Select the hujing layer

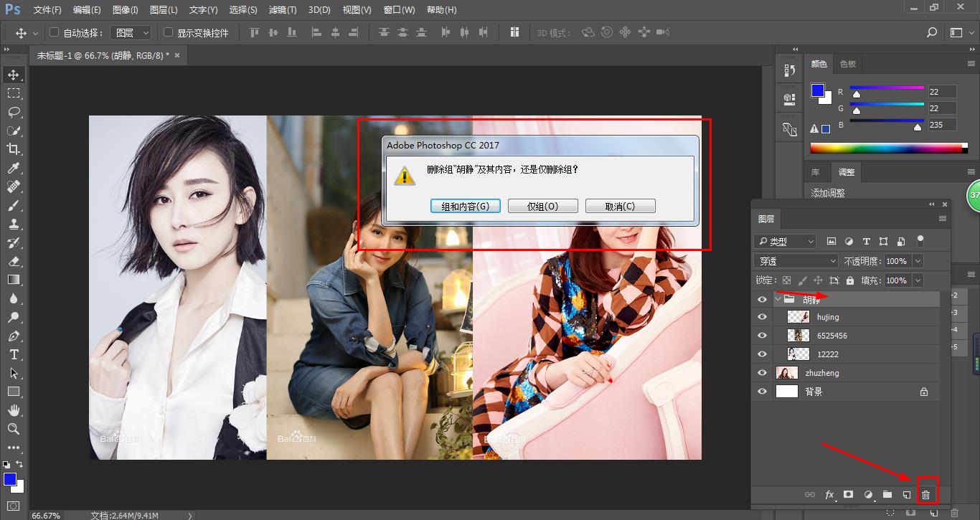(861, 317)
